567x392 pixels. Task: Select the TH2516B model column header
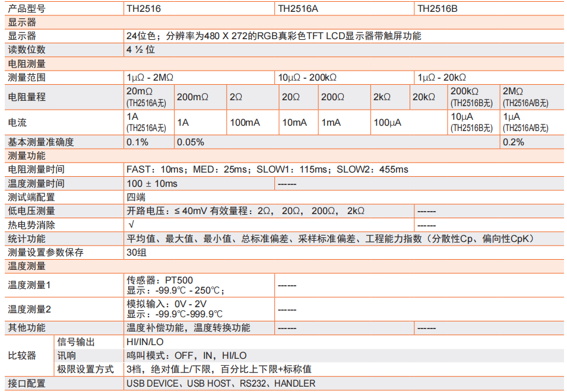point(438,9)
